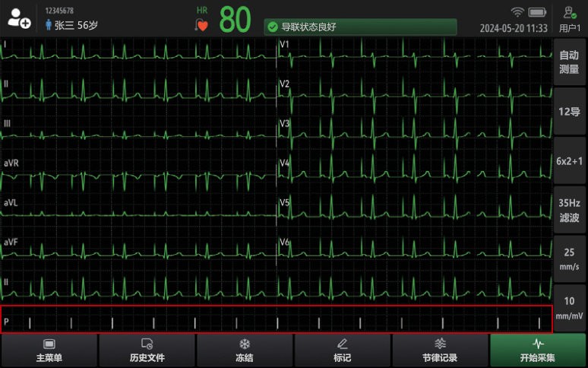This screenshot has width=588, height=368.
Task: Open 历史文件 history files
Action: (x=147, y=351)
